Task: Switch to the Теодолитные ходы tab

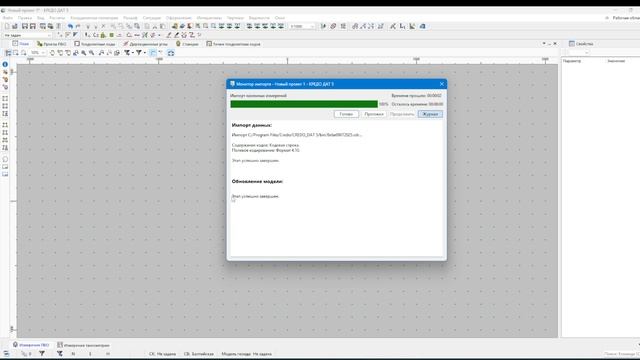Action: click(95, 44)
